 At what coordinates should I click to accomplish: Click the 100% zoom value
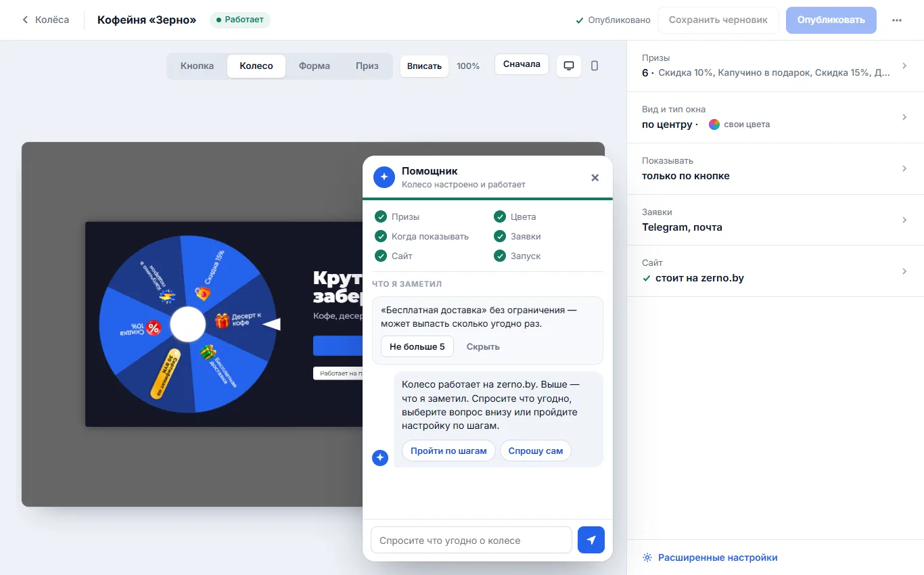coord(468,66)
